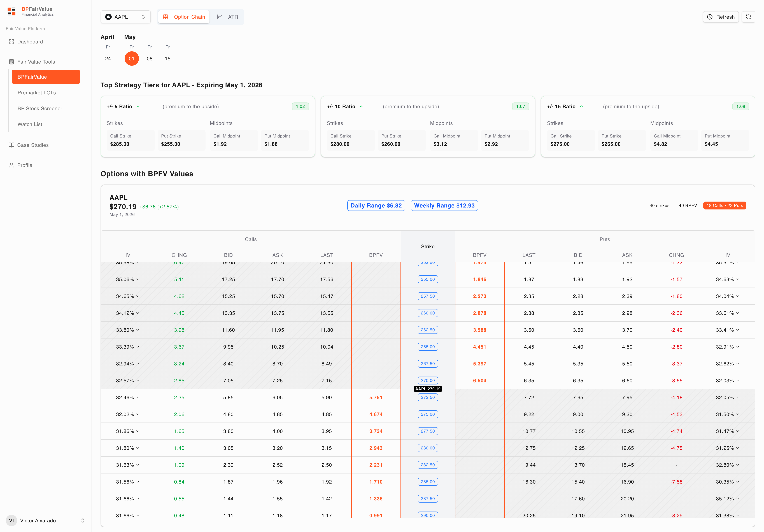The height and width of the screenshot is (532, 764).
Task: Click the Option Chain table icon
Action: [x=165, y=17]
